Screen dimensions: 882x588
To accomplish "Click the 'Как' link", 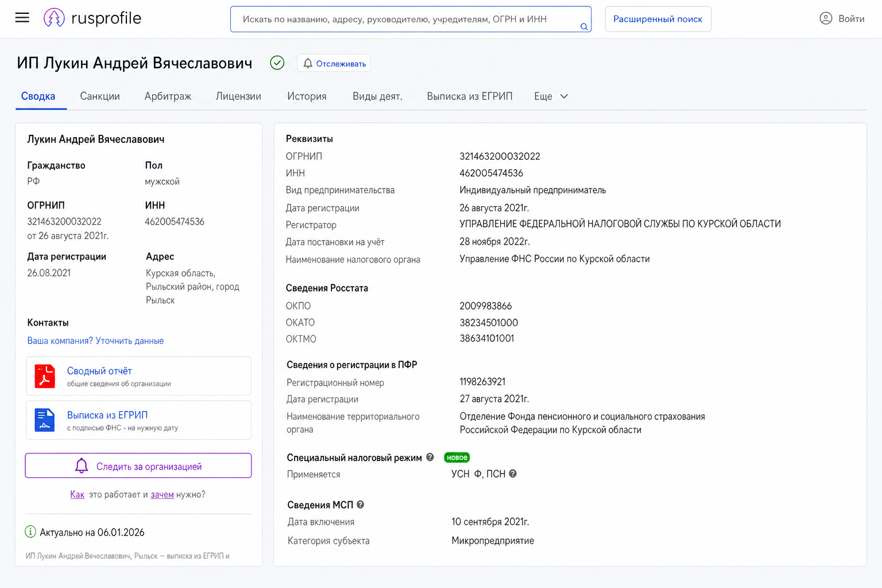I will pyautogui.click(x=77, y=494).
